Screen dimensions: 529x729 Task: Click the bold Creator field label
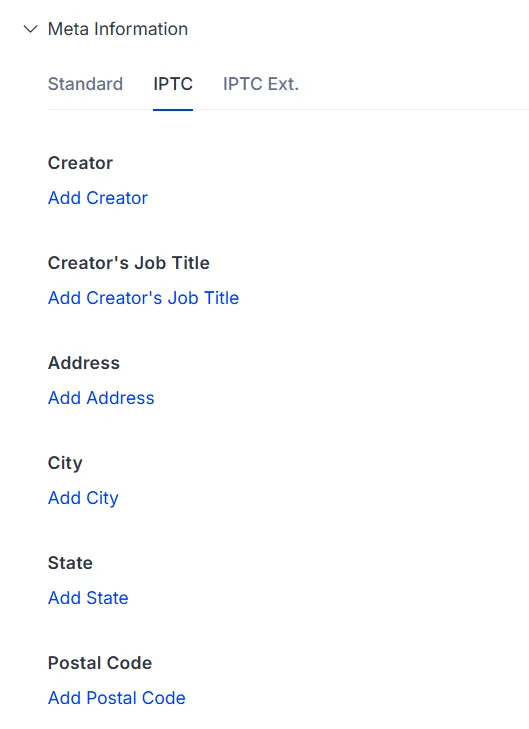click(x=80, y=163)
